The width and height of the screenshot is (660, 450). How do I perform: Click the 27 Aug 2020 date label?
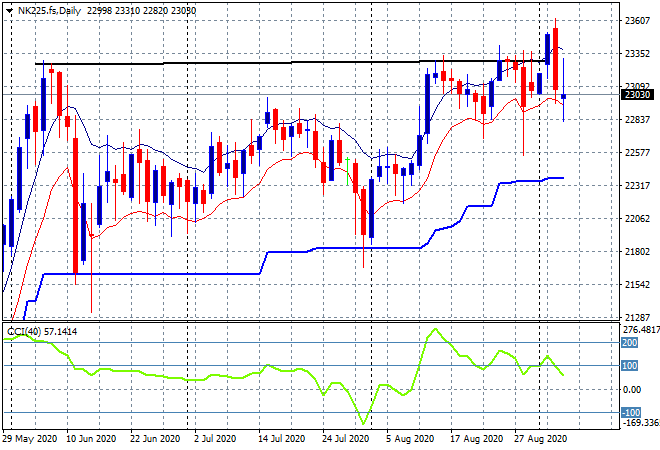pos(540,439)
